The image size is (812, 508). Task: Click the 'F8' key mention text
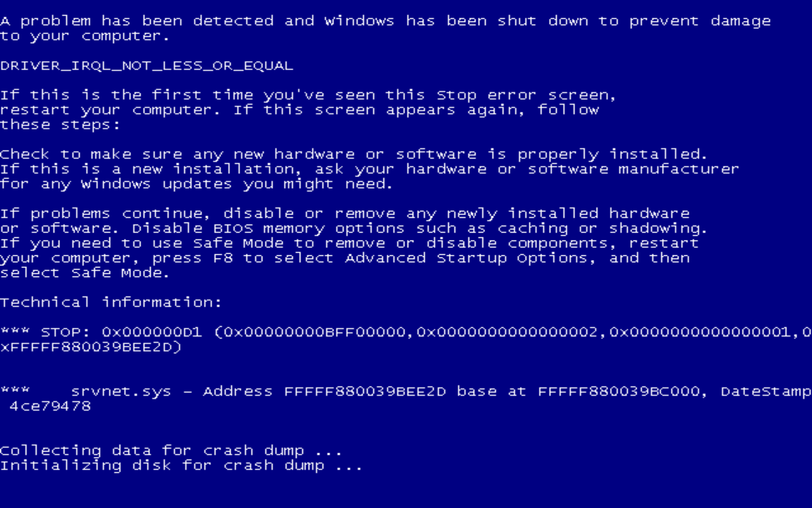[223, 258]
